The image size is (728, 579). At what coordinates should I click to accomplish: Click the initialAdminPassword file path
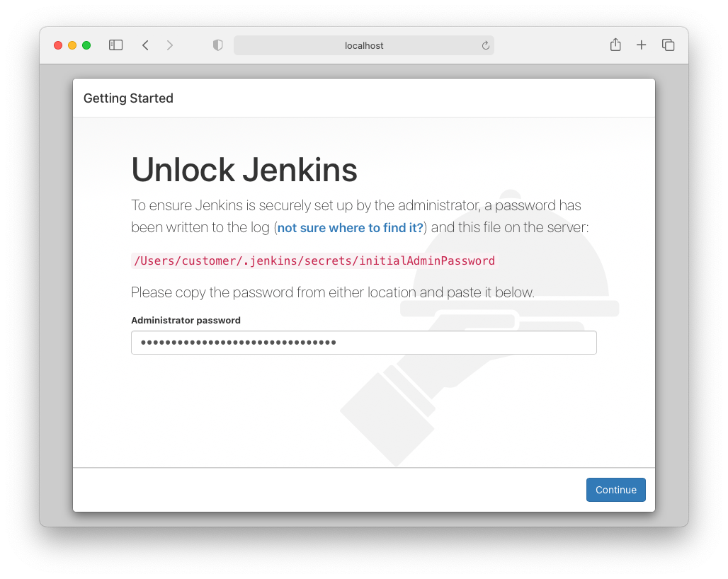point(314,260)
